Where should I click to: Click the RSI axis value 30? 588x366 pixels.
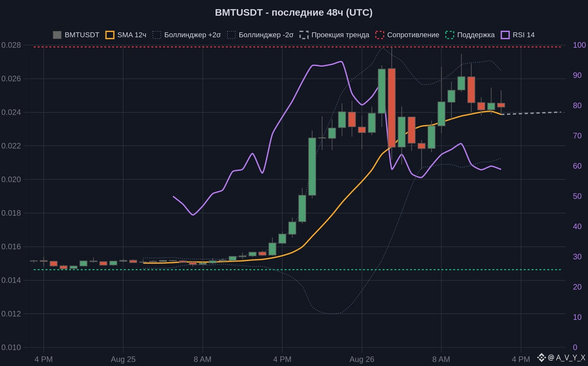tap(577, 257)
